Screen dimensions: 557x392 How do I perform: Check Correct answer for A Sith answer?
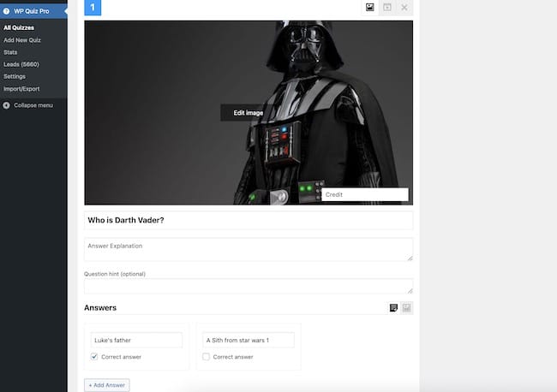pyautogui.click(x=206, y=357)
